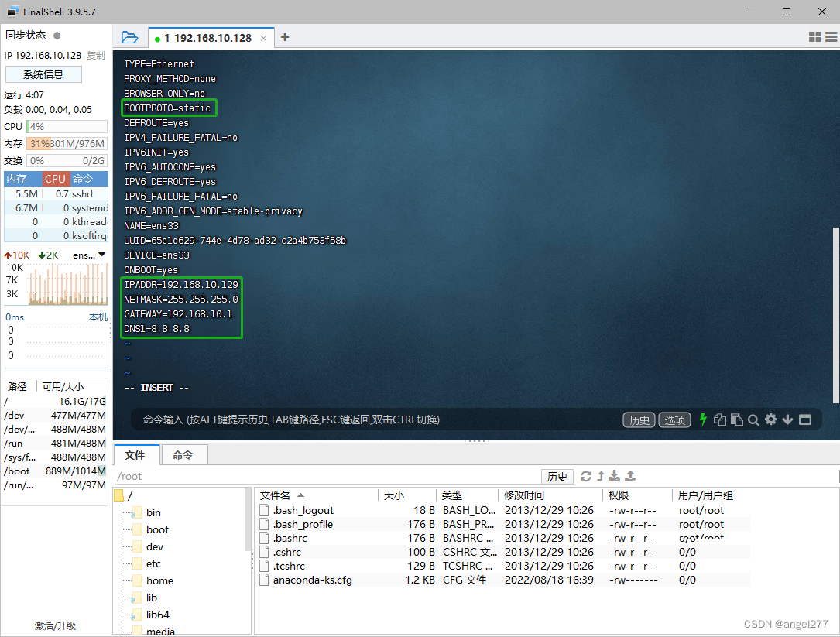
Task: Open the 选项 options button
Action: 674,420
